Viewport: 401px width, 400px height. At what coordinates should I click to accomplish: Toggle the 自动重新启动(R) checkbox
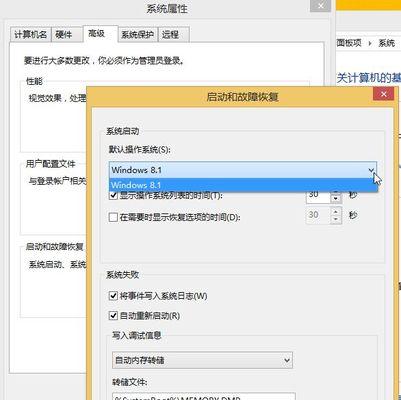(x=113, y=315)
